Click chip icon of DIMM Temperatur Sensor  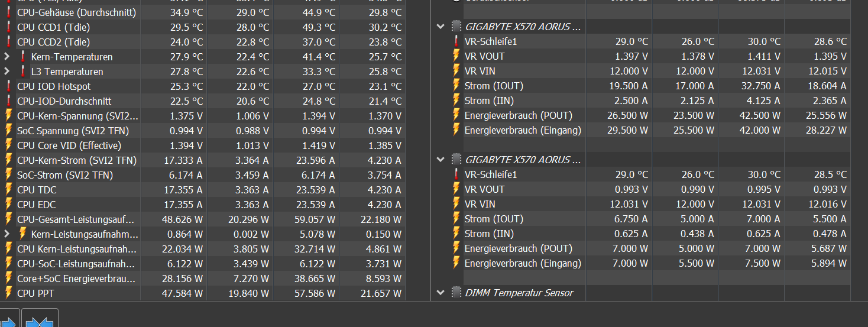pos(456,293)
